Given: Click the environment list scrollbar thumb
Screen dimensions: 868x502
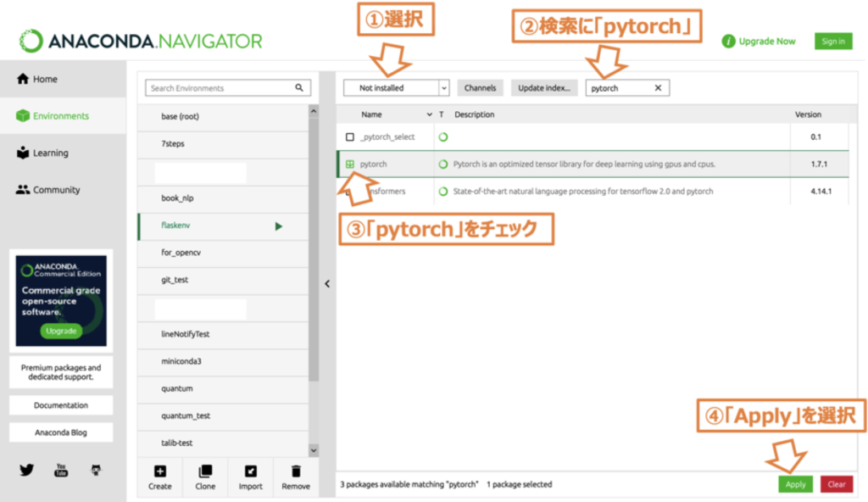Looking at the screenshot, I should point(314,249).
